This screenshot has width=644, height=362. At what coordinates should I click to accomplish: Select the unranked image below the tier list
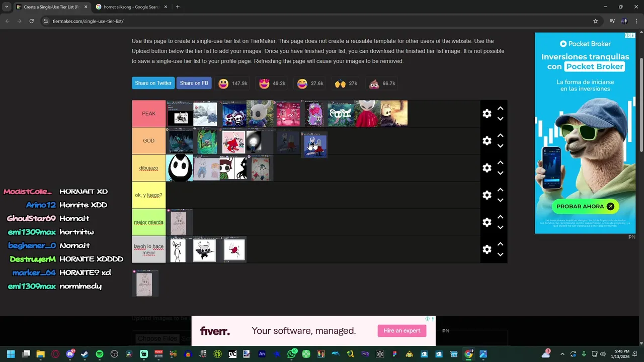click(145, 283)
